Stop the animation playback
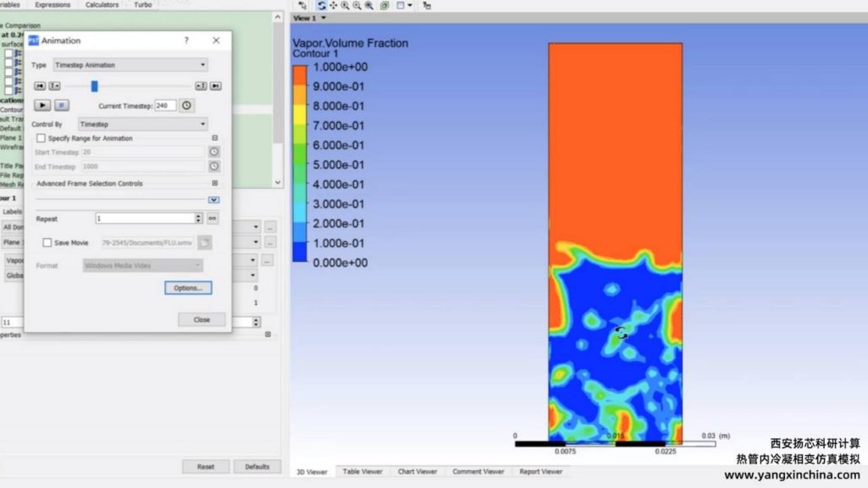 61,105
